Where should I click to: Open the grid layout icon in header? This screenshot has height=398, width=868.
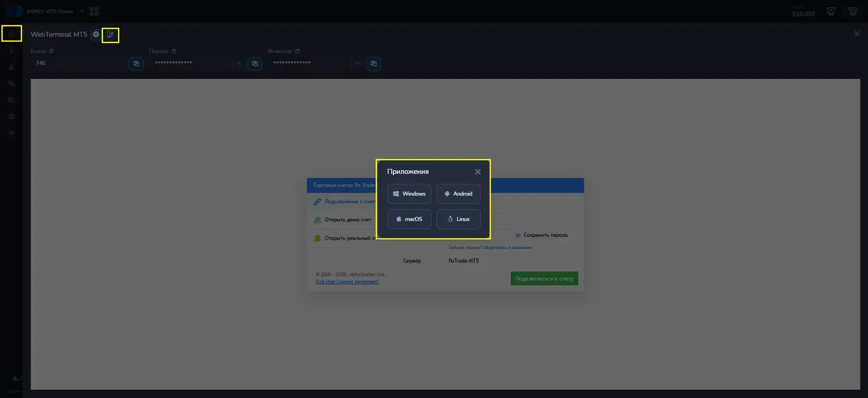(94, 11)
